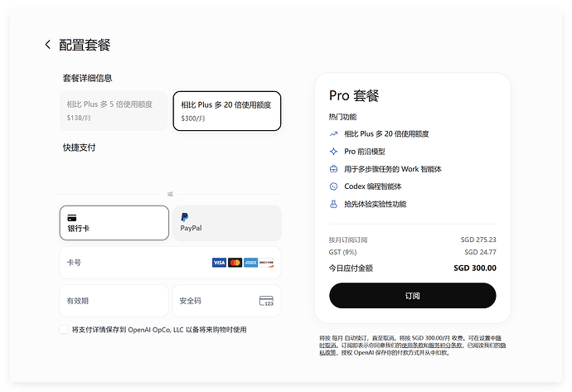
Task: Click the bank card icon
Action: point(72,218)
